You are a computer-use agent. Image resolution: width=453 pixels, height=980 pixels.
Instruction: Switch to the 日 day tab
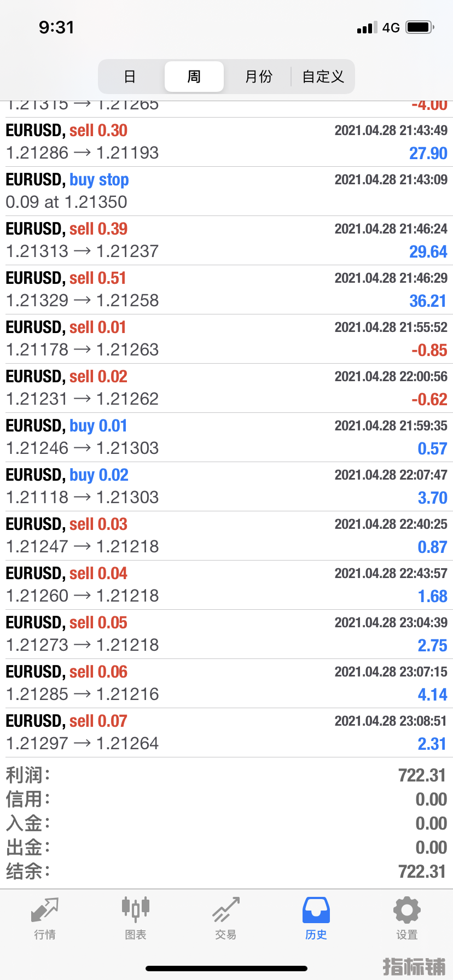pyautogui.click(x=130, y=77)
